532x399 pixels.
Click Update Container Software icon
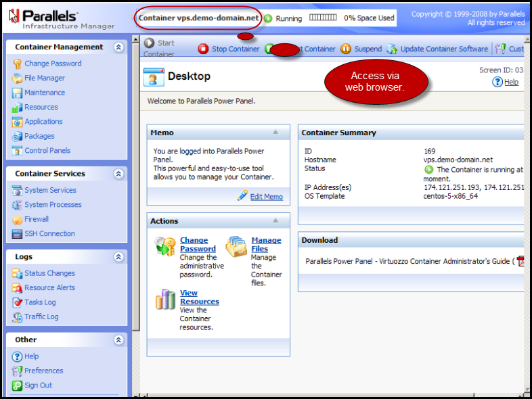click(392, 49)
